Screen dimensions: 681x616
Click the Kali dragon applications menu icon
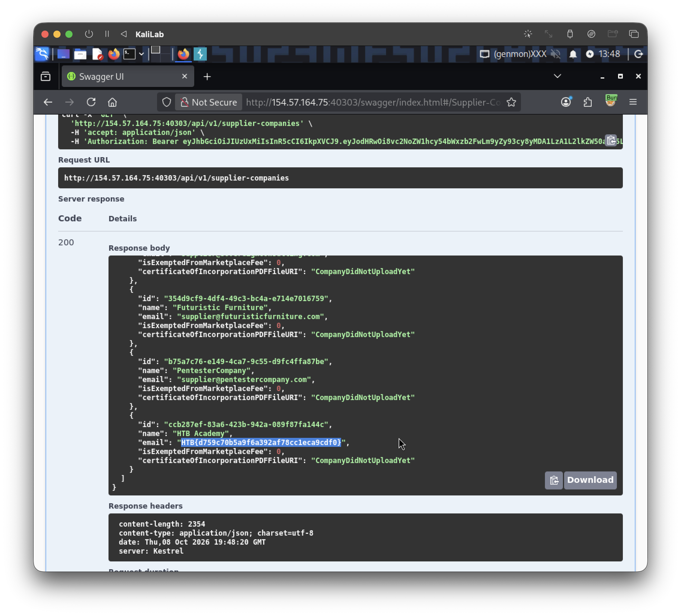(42, 54)
